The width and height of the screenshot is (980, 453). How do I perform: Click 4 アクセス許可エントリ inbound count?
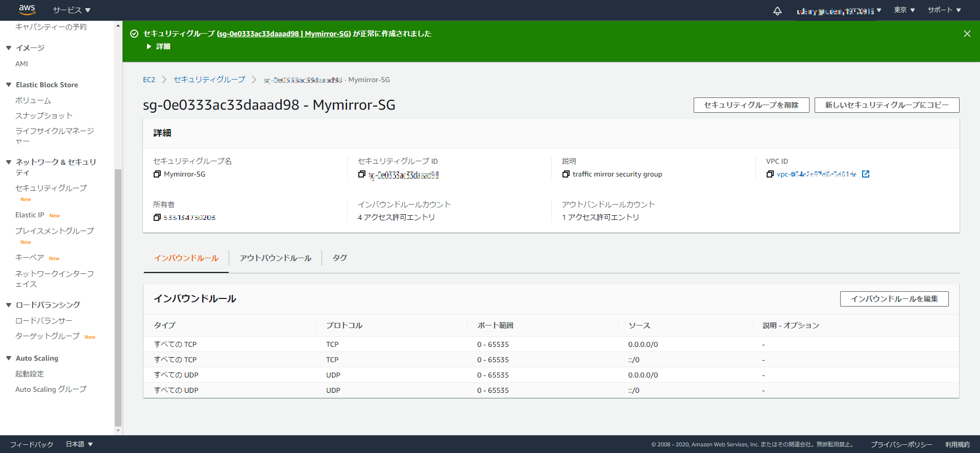point(397,217)
